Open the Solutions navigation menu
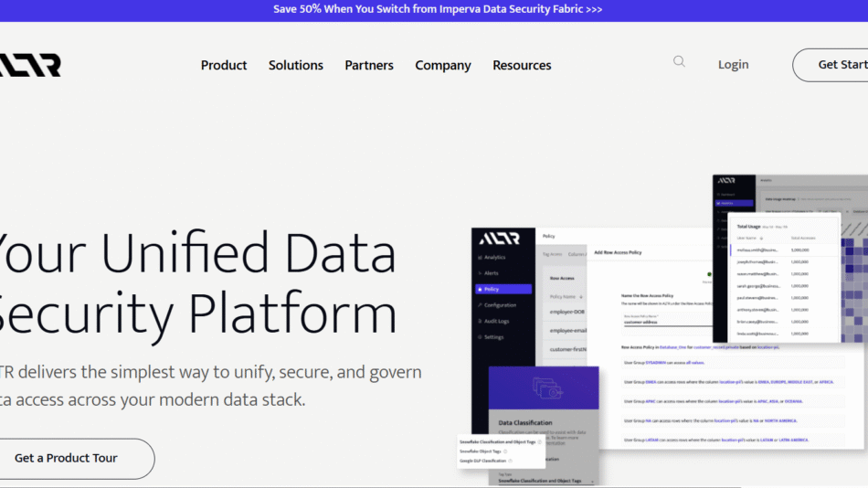Viewport: 868px width, 488px height. click(295, 65)
